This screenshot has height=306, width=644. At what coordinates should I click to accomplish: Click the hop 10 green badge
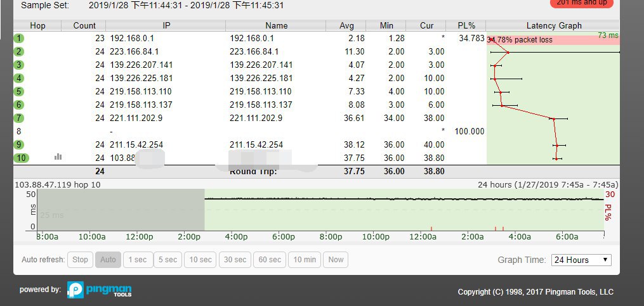coord(21,158)
